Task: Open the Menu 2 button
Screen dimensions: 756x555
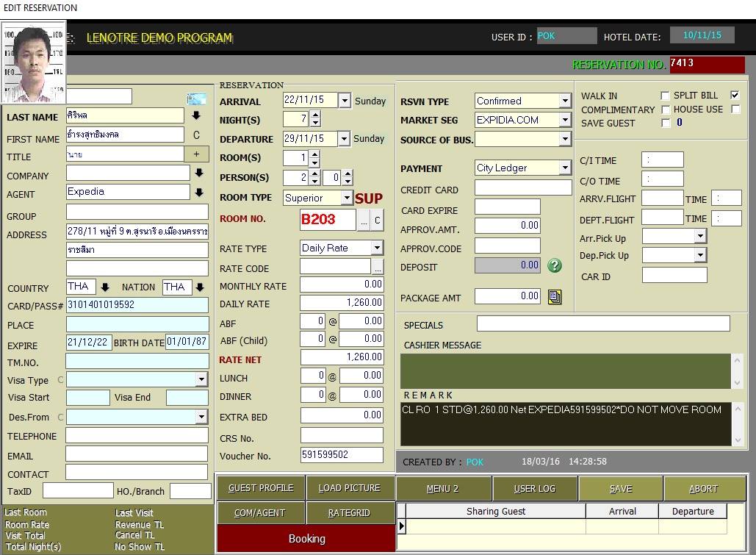Action: tap(442, 489)
